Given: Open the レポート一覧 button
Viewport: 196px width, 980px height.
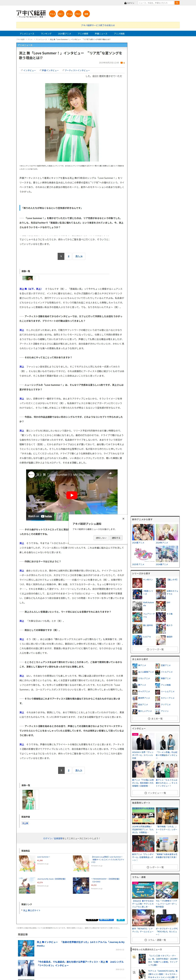Looking at the screenshot, I should pos(155,867).
